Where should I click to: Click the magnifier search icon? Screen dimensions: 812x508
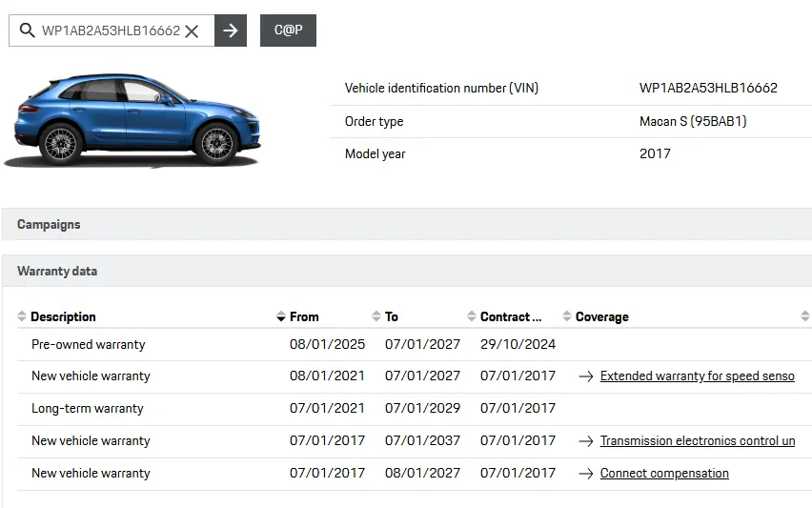click(27, 30)
